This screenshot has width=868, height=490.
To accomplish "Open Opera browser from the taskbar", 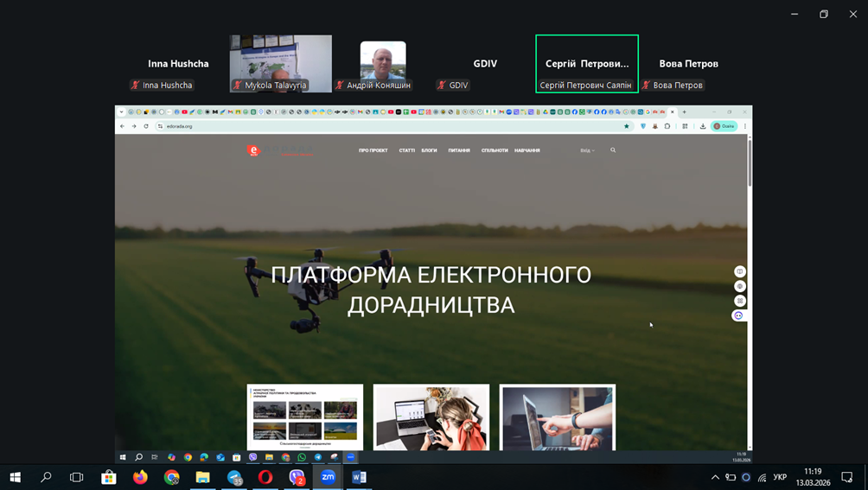I will [x=265, y=477].
